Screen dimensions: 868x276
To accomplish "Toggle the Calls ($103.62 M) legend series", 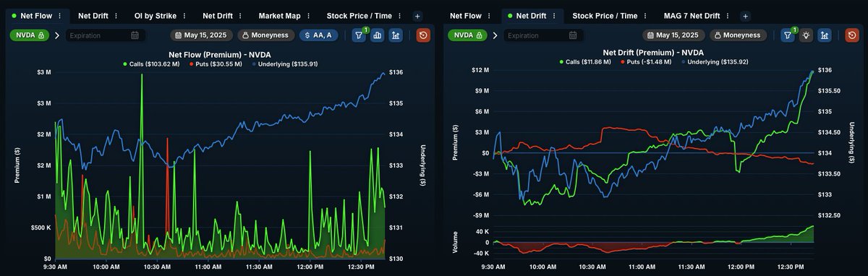I will (x=152, y=64).
